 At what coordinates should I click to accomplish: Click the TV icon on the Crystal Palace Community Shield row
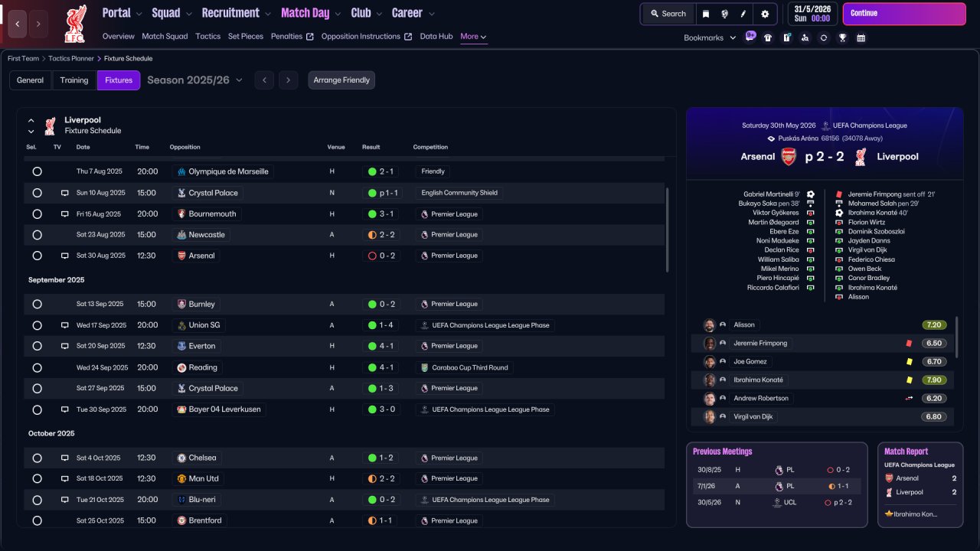65,193
